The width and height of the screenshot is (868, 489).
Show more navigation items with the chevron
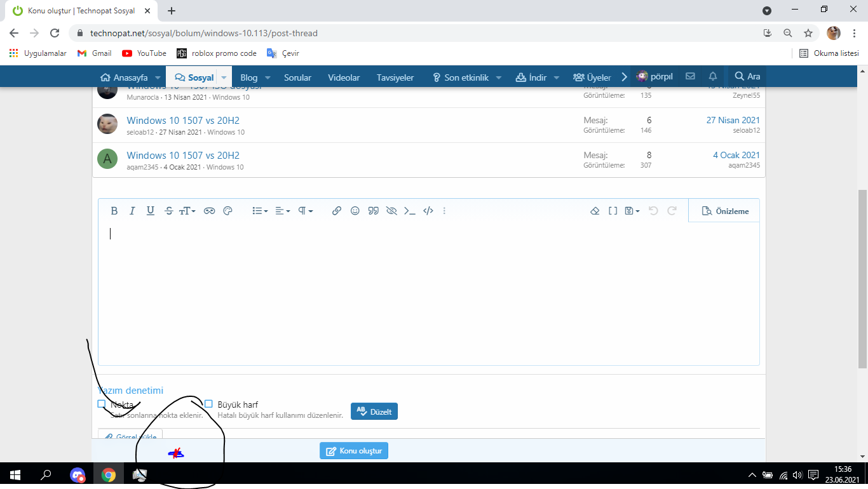(x=624, y=77)
